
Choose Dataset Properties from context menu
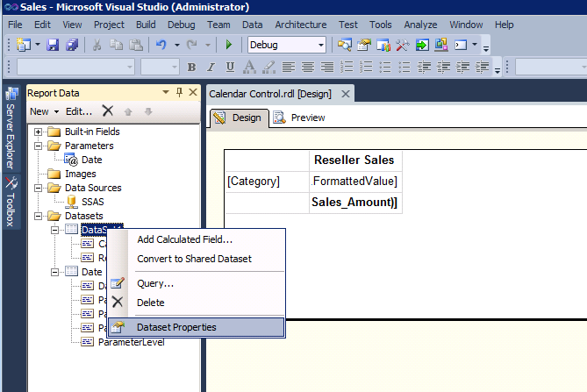pyautogui.click(x=176, y=327)
